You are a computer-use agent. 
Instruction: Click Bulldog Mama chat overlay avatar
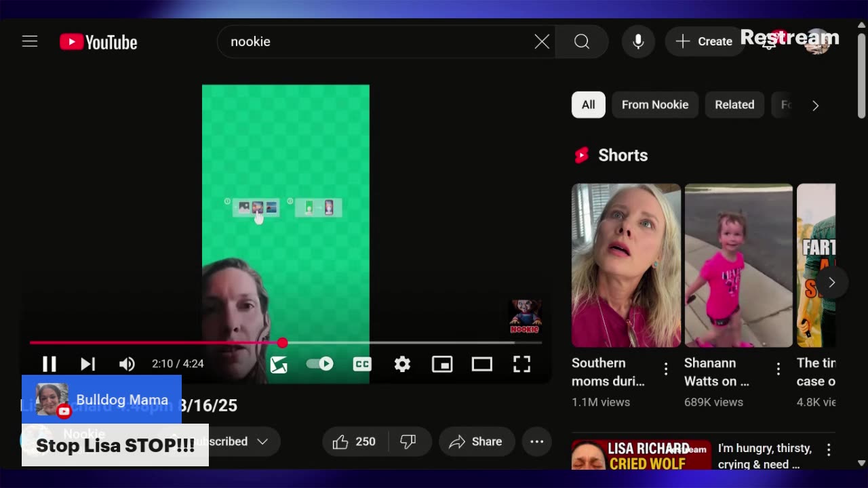52,400
